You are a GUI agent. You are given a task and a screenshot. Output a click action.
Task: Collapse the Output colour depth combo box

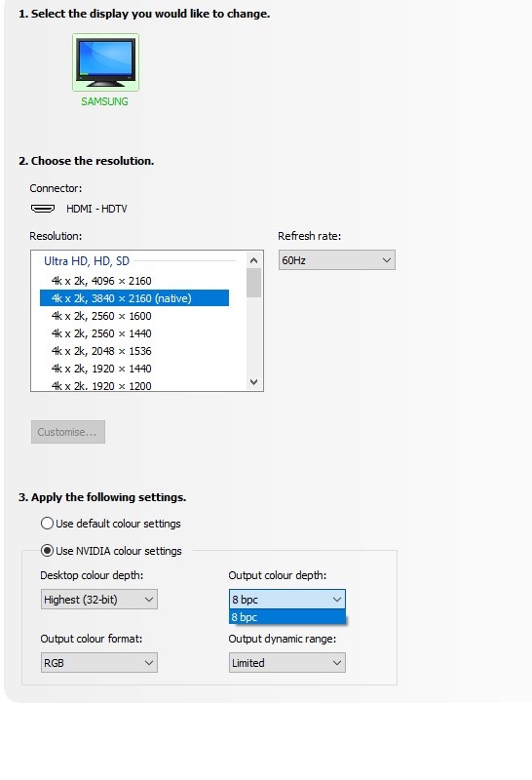click(286, 600)
